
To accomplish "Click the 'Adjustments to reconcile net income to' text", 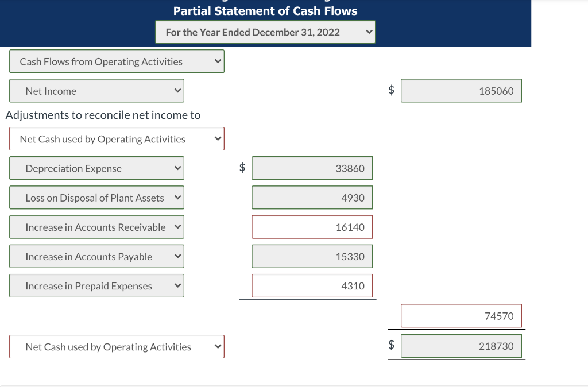I will click(103, 115).
